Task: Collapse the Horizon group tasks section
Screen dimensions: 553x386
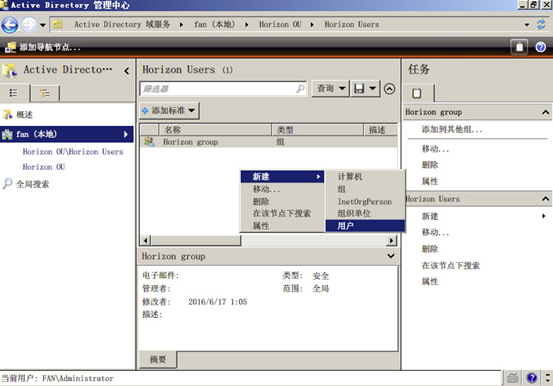Action: point(545,112)
